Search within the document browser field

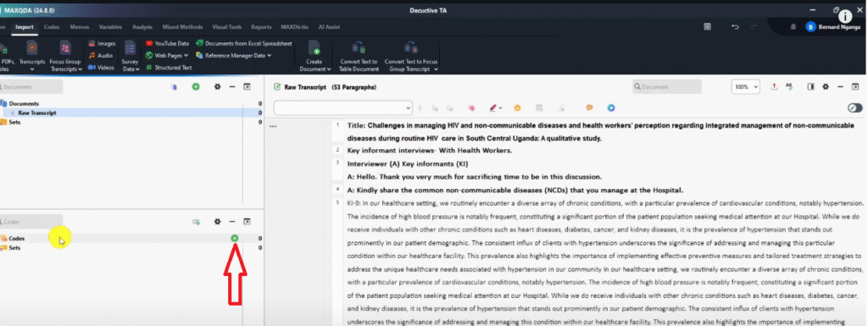pyautogui.click(x=667, y=86)
